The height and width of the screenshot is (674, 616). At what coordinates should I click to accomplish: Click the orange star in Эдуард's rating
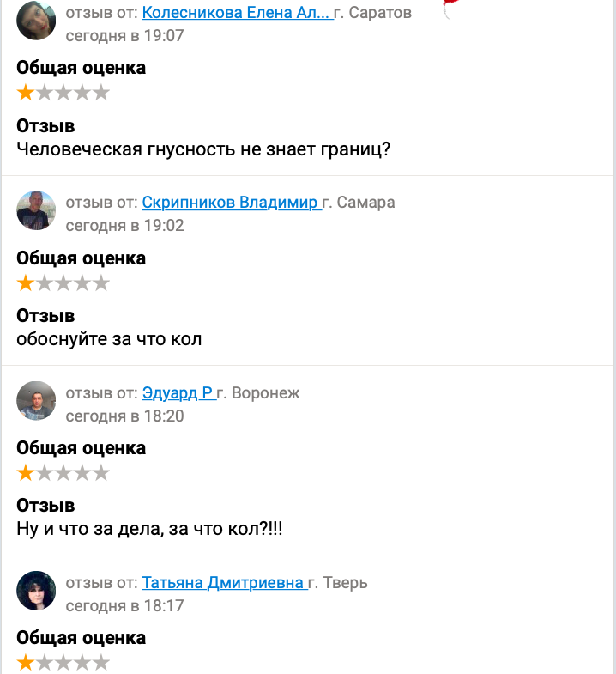(x=26, y=473)
